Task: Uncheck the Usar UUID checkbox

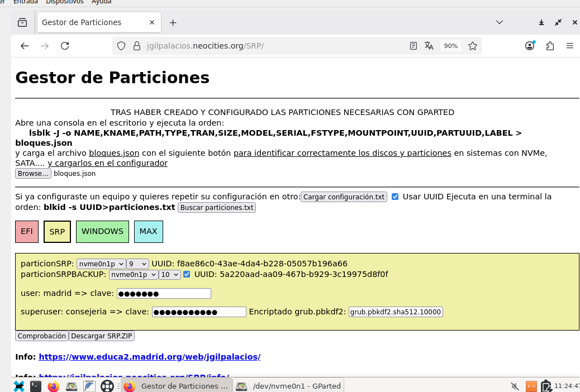Action: 395,197
